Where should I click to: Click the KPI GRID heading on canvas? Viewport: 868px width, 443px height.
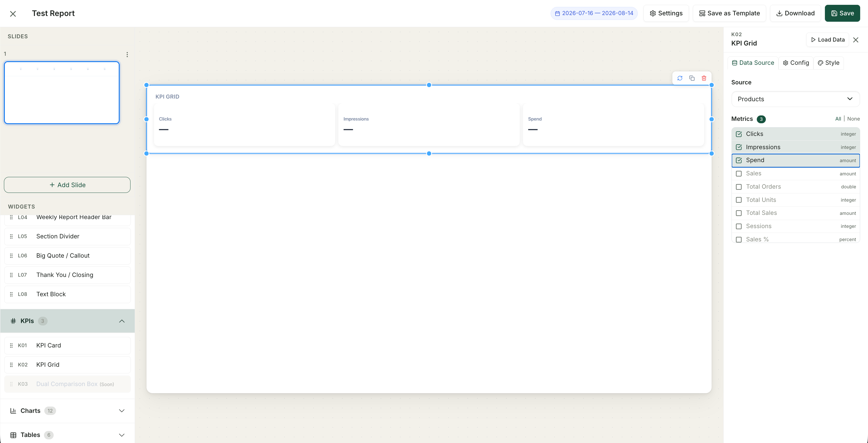pos(168,97)
